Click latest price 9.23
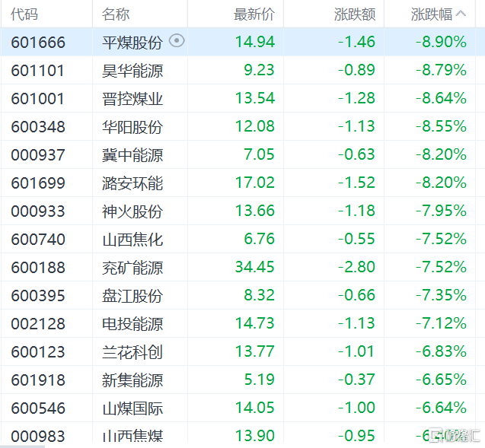The width and height of the screenshot is (485, 448). tap(259, 70)
